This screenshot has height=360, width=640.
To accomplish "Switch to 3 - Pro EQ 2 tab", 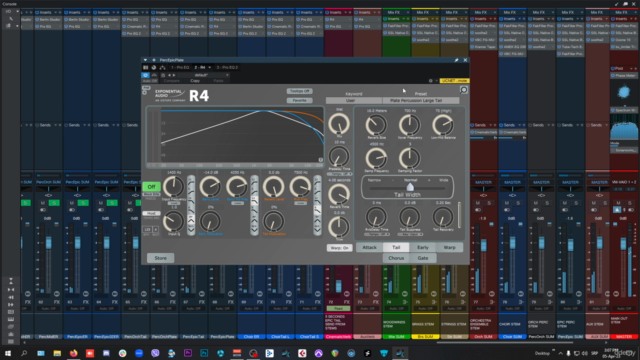I will (227, 67).
